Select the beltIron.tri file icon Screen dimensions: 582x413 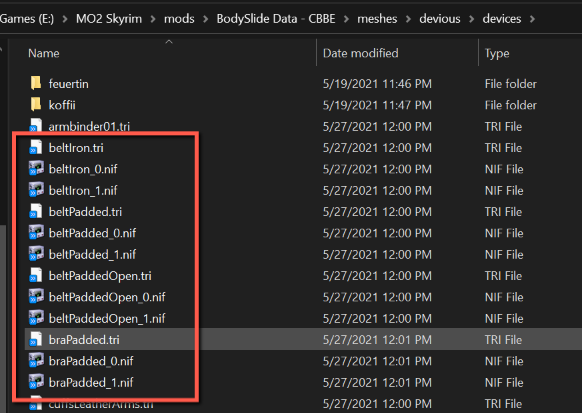(36, 147)
